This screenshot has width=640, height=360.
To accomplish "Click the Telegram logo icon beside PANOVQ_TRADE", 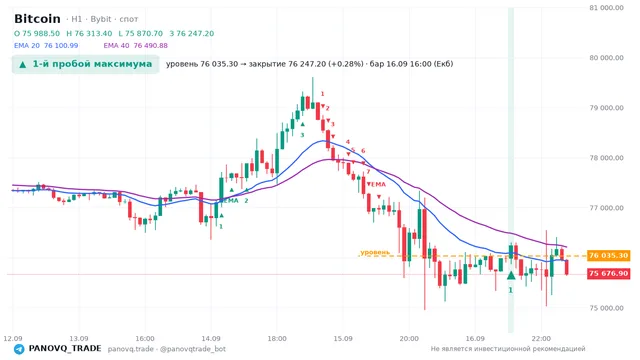I will point(19,349).
